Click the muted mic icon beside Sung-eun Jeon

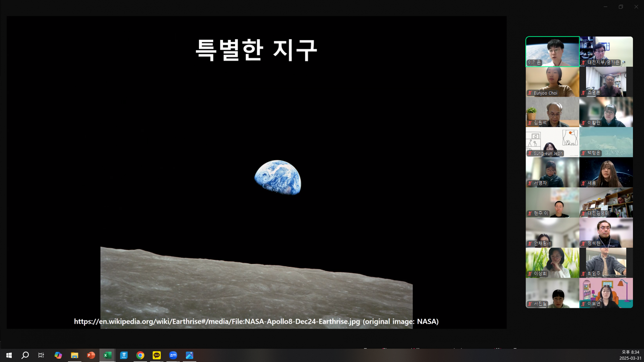[530, 153]
